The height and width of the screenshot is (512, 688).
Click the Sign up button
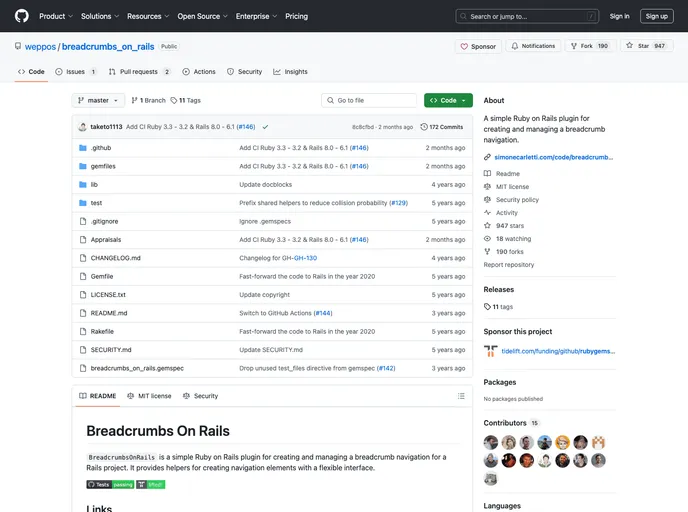(x=656, y=16)
